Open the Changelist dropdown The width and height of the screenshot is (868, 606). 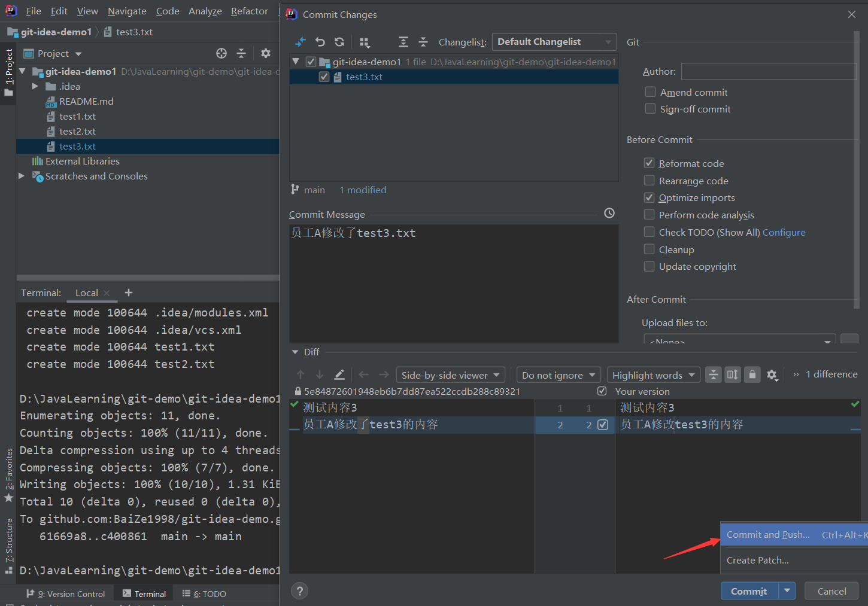(554, 42)
